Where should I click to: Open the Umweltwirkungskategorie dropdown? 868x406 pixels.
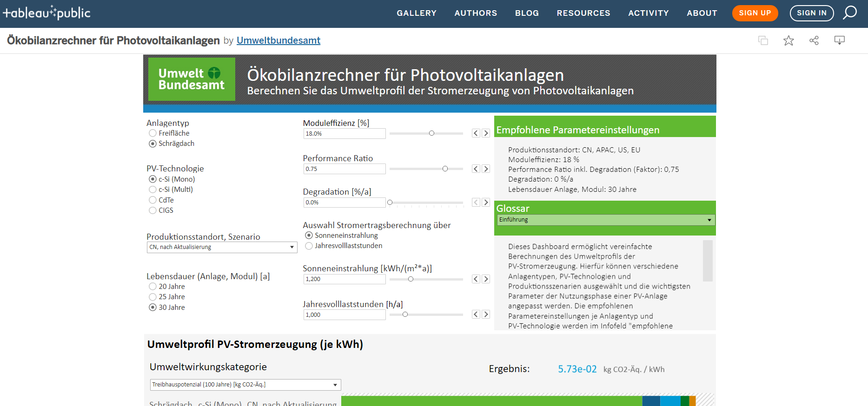pyautogui.click(x=245, y=385)
